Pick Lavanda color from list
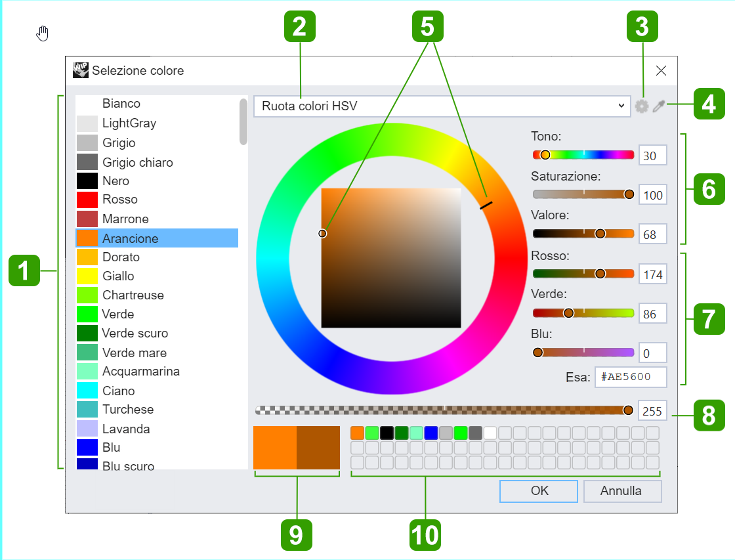The height and width of the screenshot is (560, 735). coord(157,429)
